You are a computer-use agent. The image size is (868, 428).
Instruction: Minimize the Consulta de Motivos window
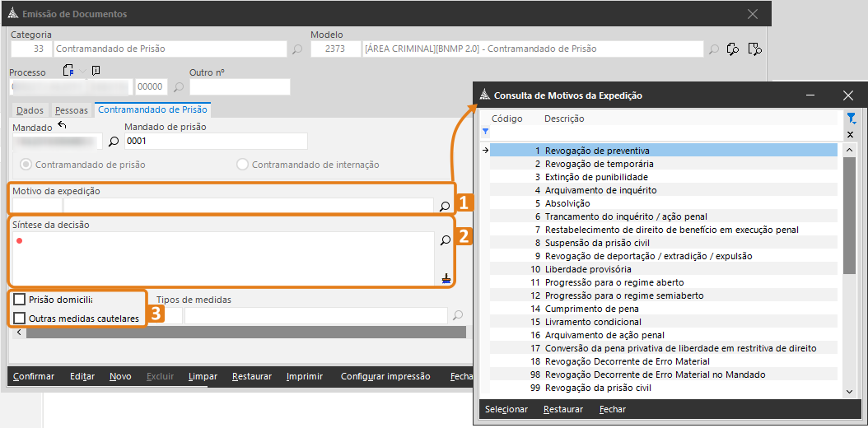(x=811, y=95)
